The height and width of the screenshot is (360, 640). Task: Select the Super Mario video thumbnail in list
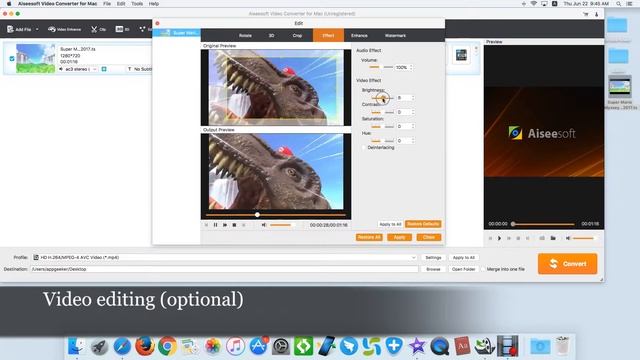[x=36, y=58]
